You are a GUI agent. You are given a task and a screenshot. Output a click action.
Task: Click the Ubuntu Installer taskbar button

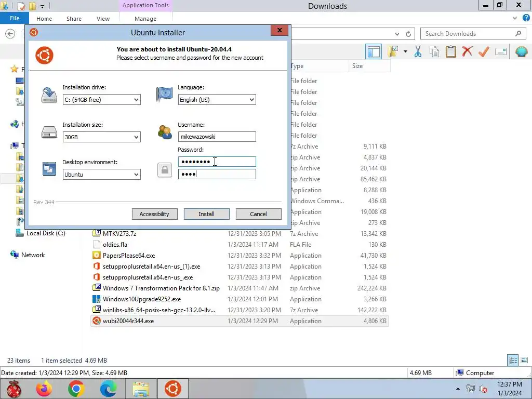tap(172, 389)
